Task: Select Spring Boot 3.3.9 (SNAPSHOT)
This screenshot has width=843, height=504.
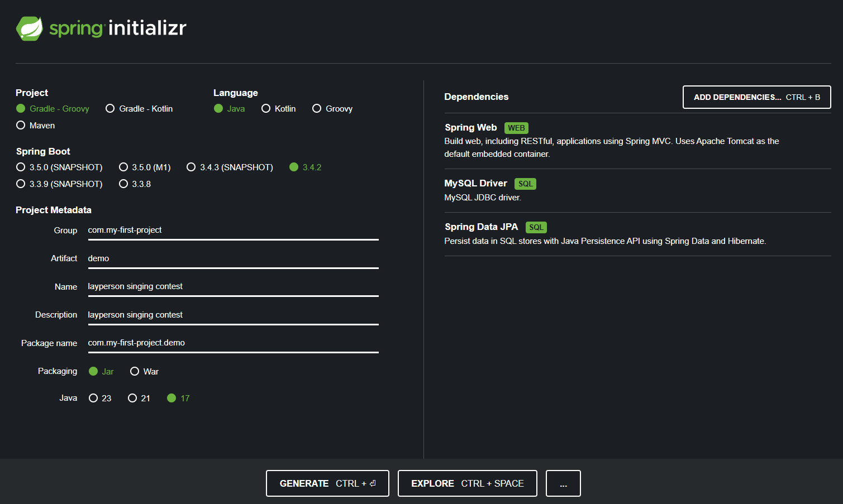Action: tap(59, 184)
